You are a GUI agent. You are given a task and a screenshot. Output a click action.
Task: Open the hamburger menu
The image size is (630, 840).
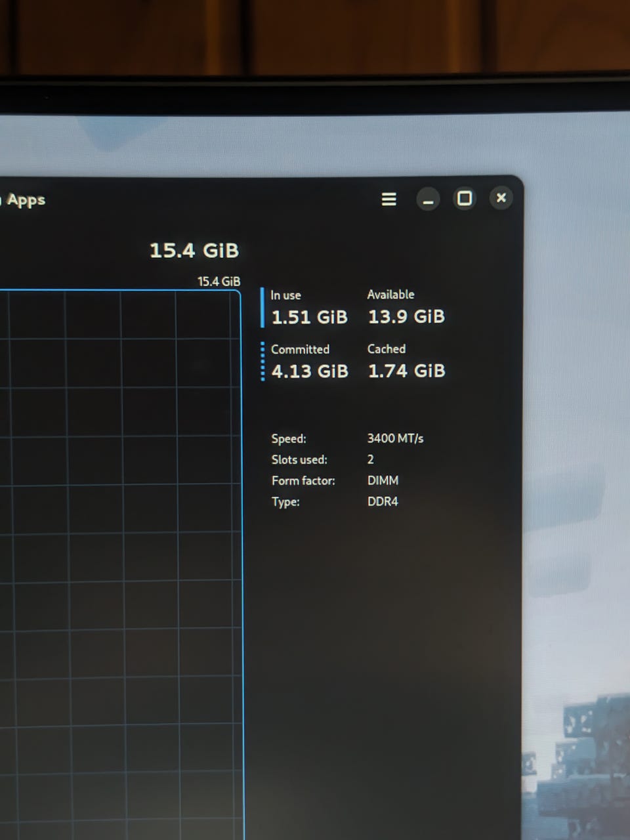[389, 199]
